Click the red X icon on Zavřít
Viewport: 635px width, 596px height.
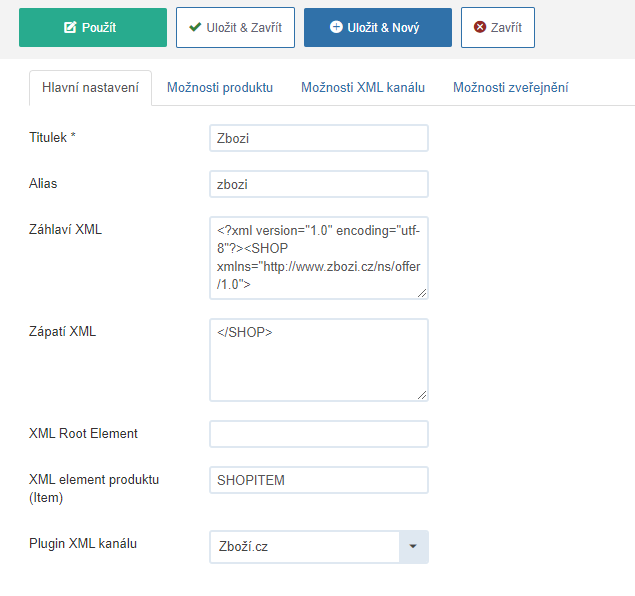[480, 27]
